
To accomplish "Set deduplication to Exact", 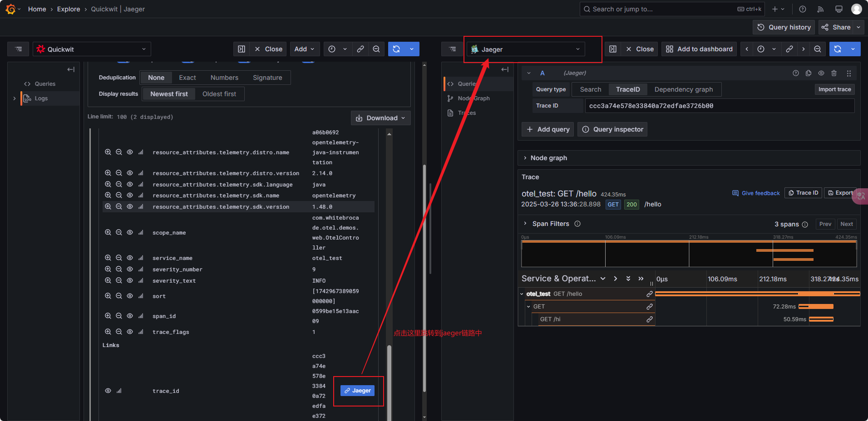I will coord(187,78).
